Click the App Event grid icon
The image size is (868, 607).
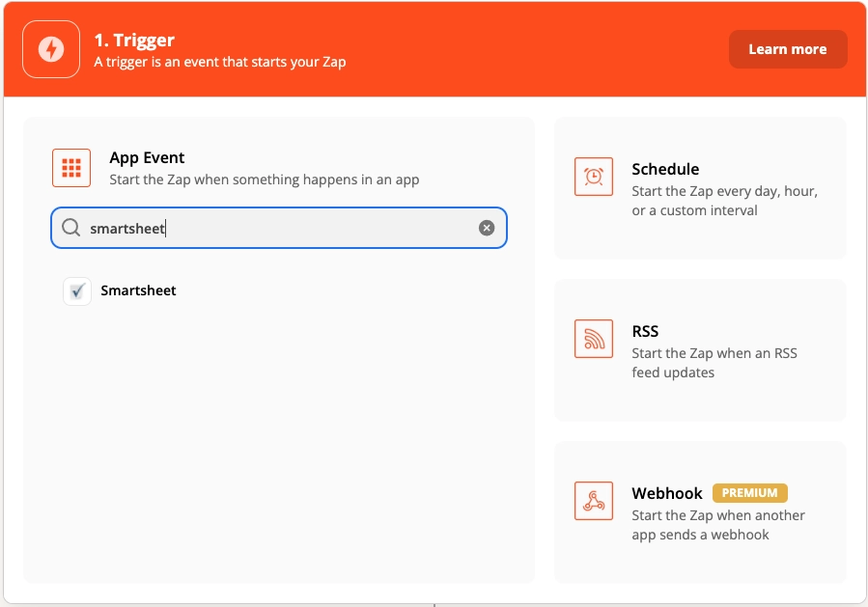pos(71,168)
